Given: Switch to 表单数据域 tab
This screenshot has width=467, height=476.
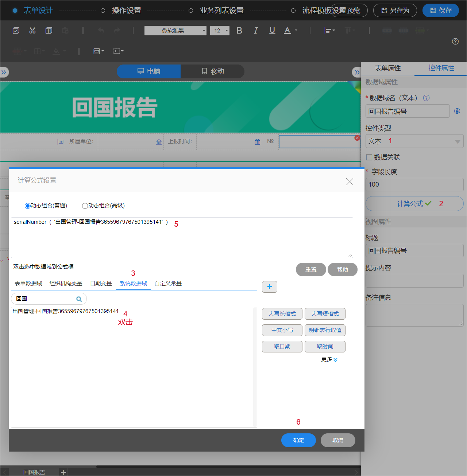Looking at the screenshot, I should click(28, 284).
